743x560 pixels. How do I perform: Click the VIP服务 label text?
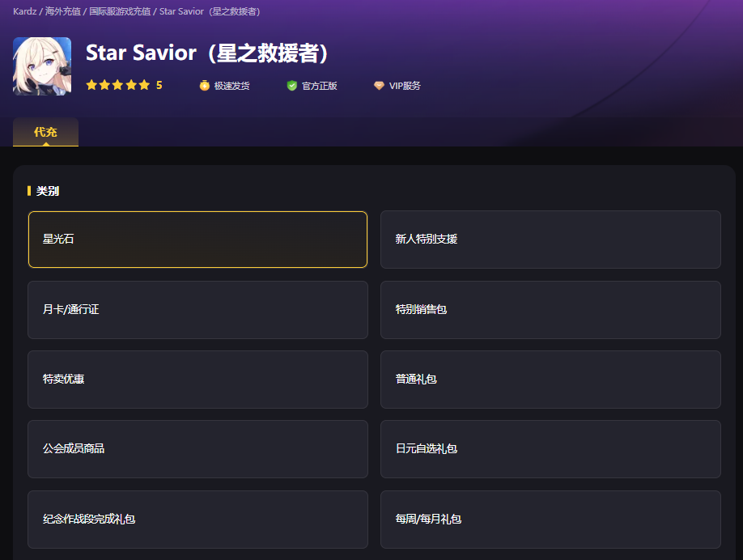(405, 86)
